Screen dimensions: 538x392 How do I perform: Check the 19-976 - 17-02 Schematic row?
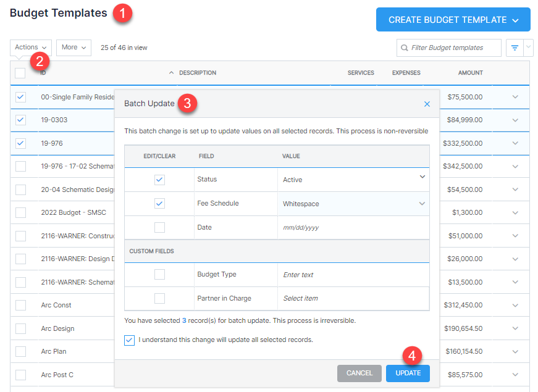click(20, 166)
